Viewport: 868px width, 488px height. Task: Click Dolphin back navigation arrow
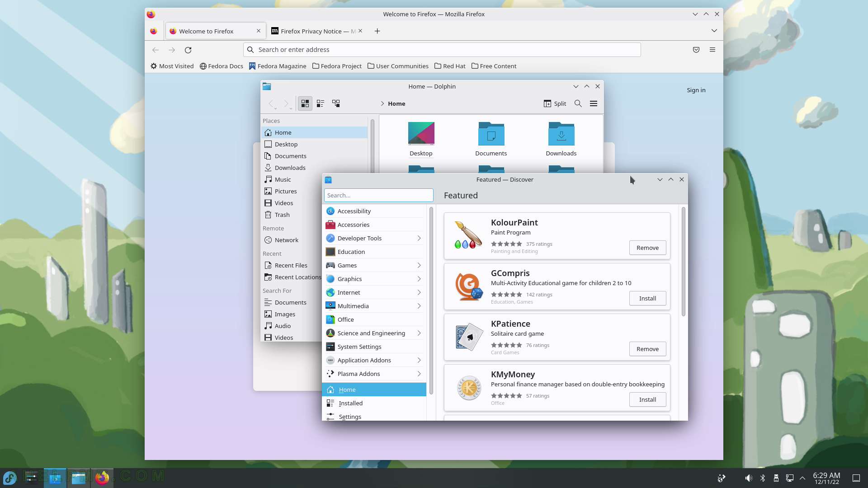271,103
